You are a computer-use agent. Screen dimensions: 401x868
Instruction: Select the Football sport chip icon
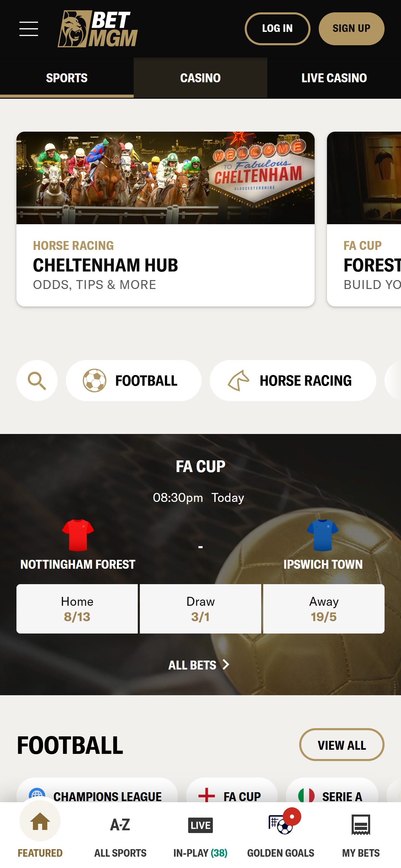point(94,380)
